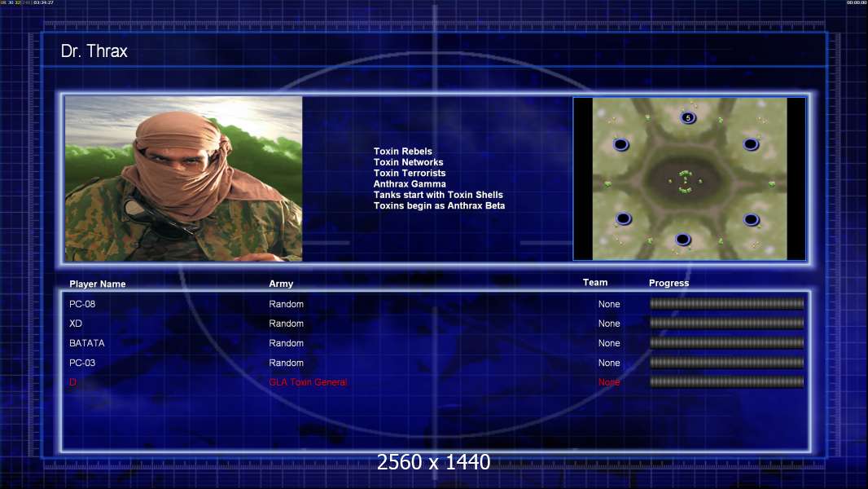Click the None team value for PC-08
Screen dimensions: 868x489
609,304
